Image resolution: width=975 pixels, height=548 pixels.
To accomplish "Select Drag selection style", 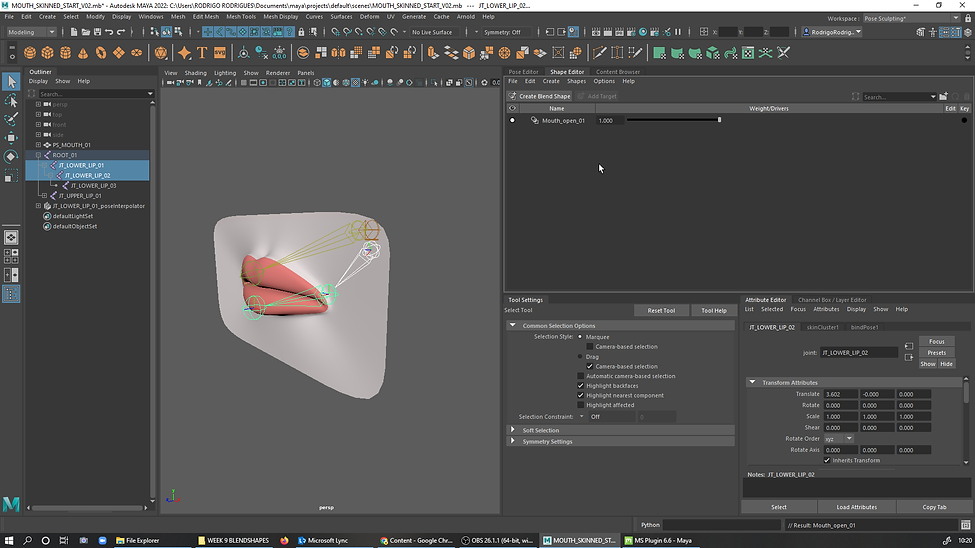I will pos(580,356).
